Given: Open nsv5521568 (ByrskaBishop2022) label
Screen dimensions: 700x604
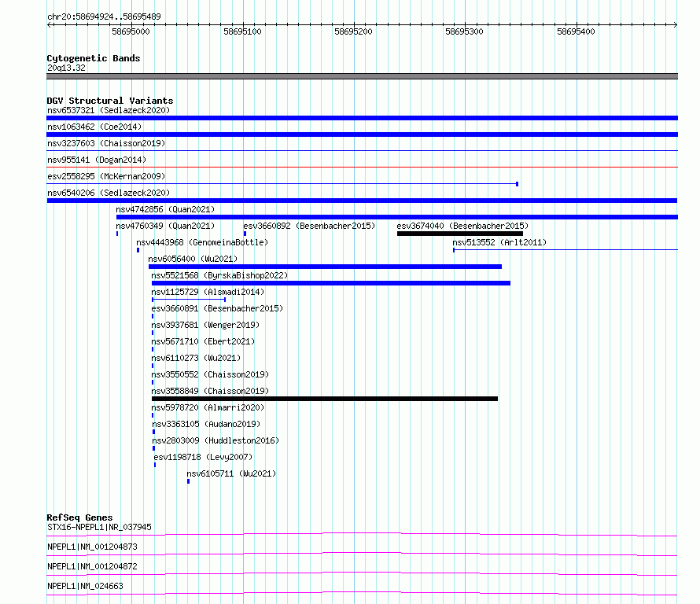Looking at the screenshot, I should [x=219, y=275].
